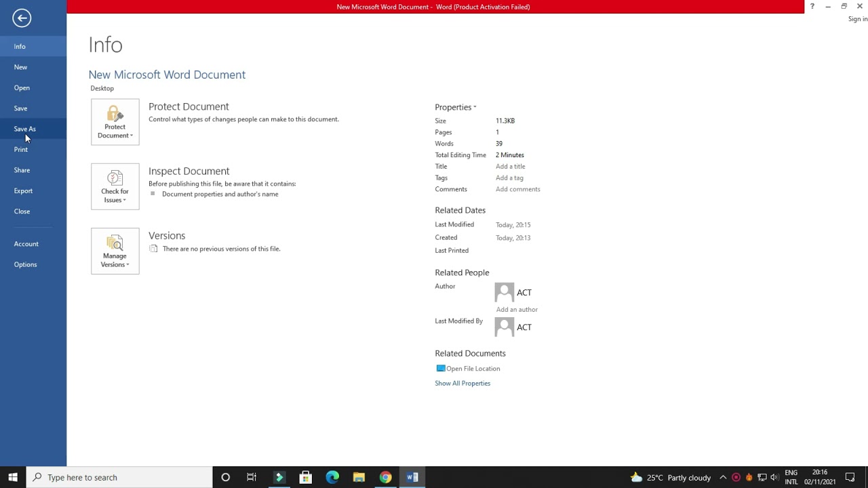Viewport: 868px width, 488px height.
Task: Click the ENG INTL language indicator
Action: 791,477
